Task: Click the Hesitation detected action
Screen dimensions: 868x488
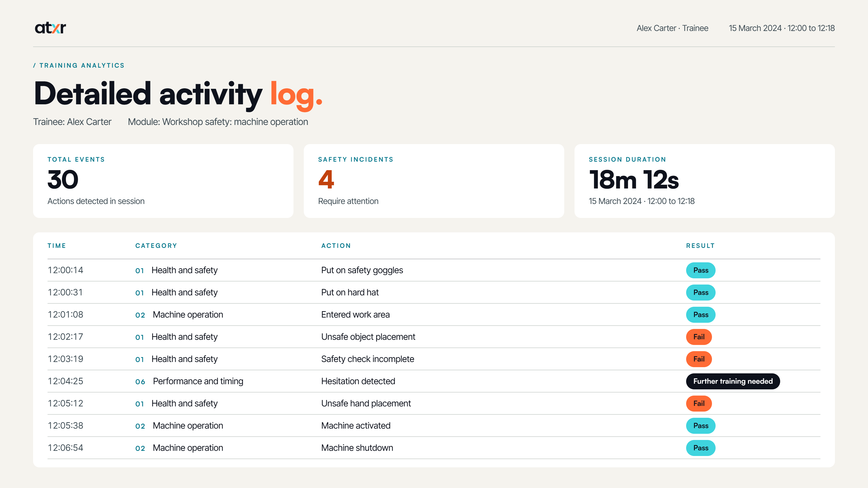Action: tap(358, 381)
